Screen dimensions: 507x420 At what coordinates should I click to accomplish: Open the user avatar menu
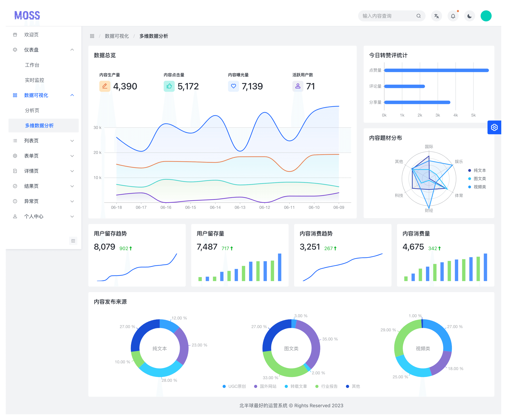click(x=486, y=16)
